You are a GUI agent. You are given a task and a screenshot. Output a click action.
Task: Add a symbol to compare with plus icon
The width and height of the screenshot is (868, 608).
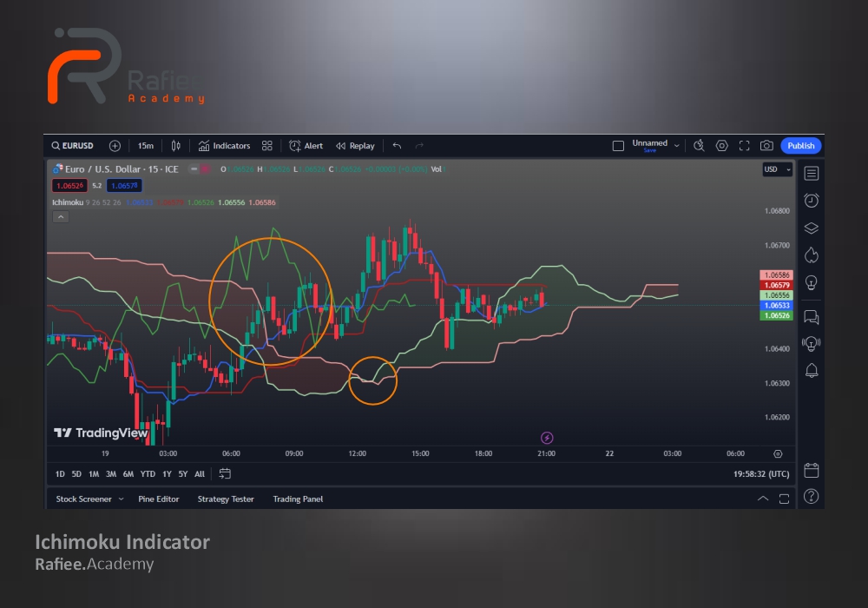pos(115,146)
